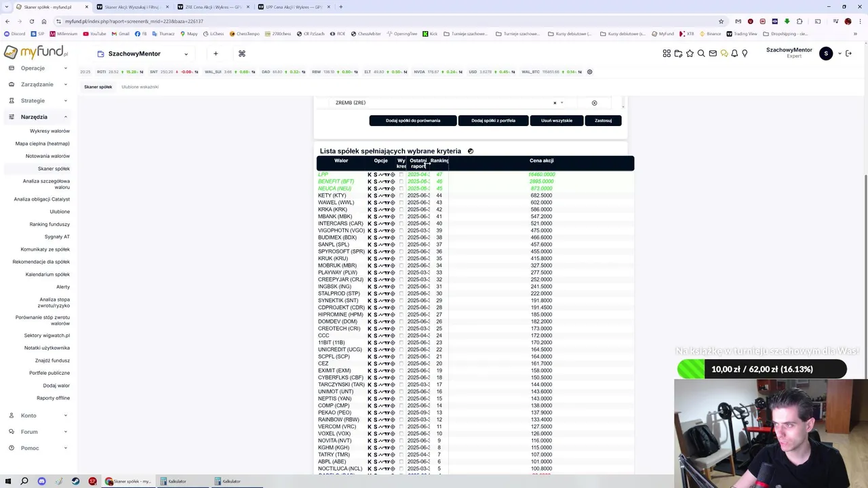Image resolution: width=868 pixels, height=488 pixels.
Task: Reload the page with browser refresh icon
Action: [x=31, y=21]
